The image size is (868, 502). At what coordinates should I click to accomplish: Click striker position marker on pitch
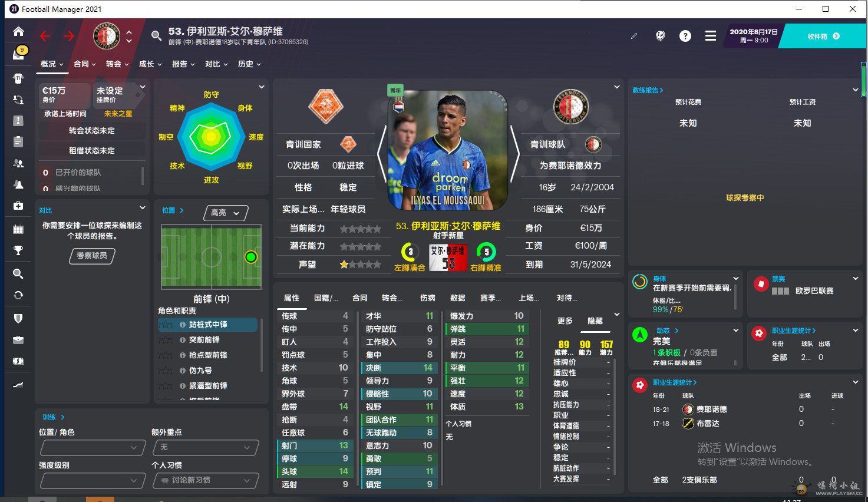click(251, 257)
